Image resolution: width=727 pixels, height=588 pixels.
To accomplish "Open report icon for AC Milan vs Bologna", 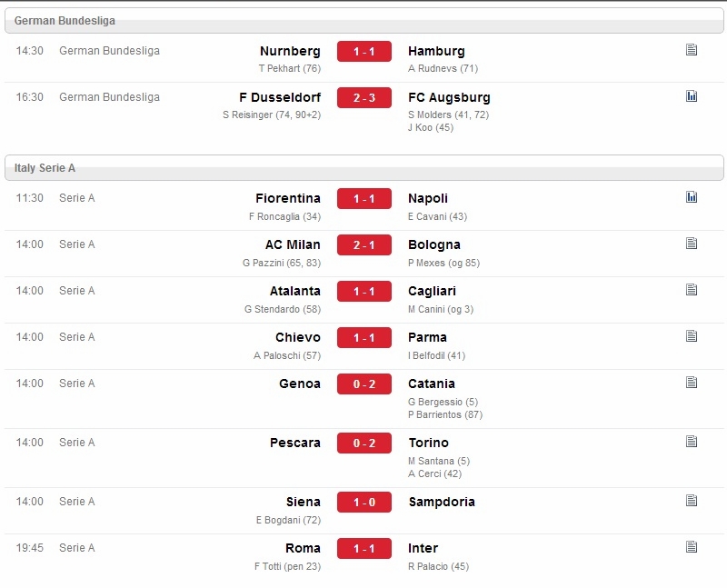I will coord(692,244).
